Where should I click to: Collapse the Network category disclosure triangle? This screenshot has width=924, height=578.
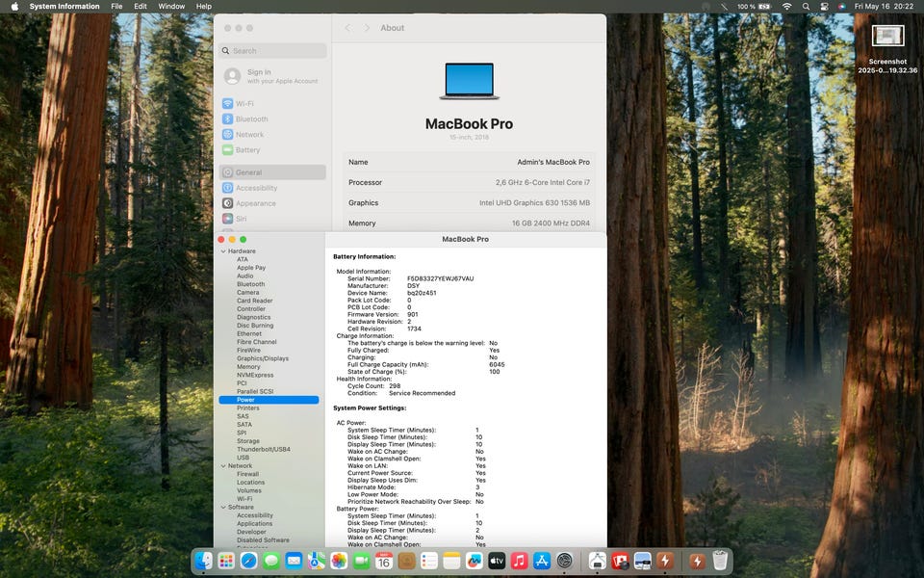(x=222, y=466)
